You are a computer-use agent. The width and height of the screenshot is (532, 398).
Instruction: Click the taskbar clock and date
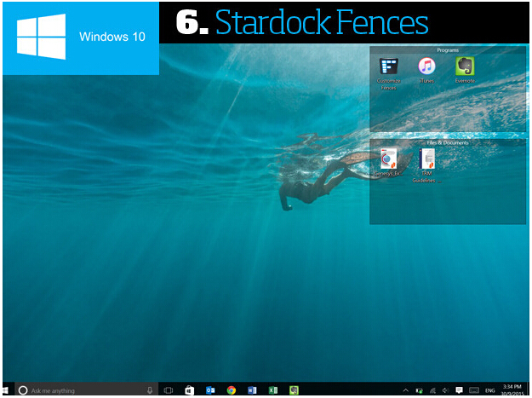tap(513, 390)
